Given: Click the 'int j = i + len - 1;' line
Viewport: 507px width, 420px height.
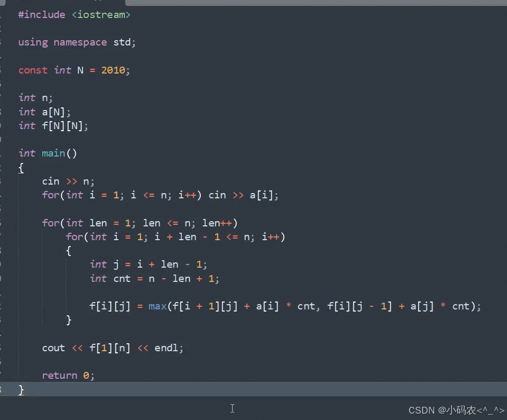Looking at the screenshot, I should [x=149, y=264].
